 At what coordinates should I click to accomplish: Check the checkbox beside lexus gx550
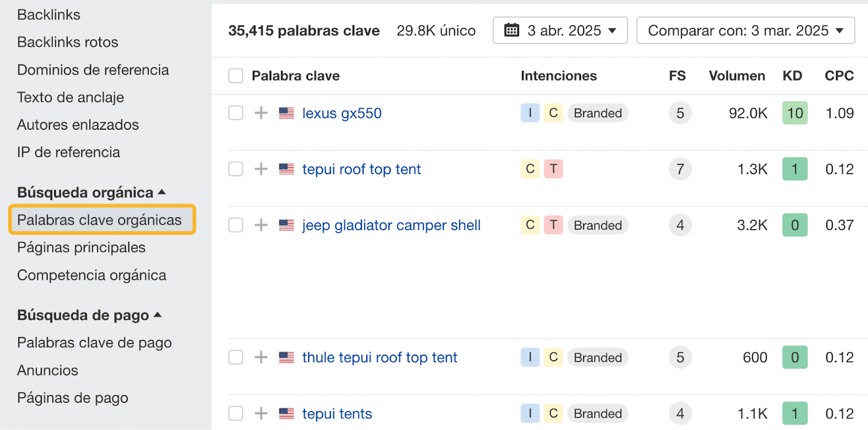pos(235,113)
